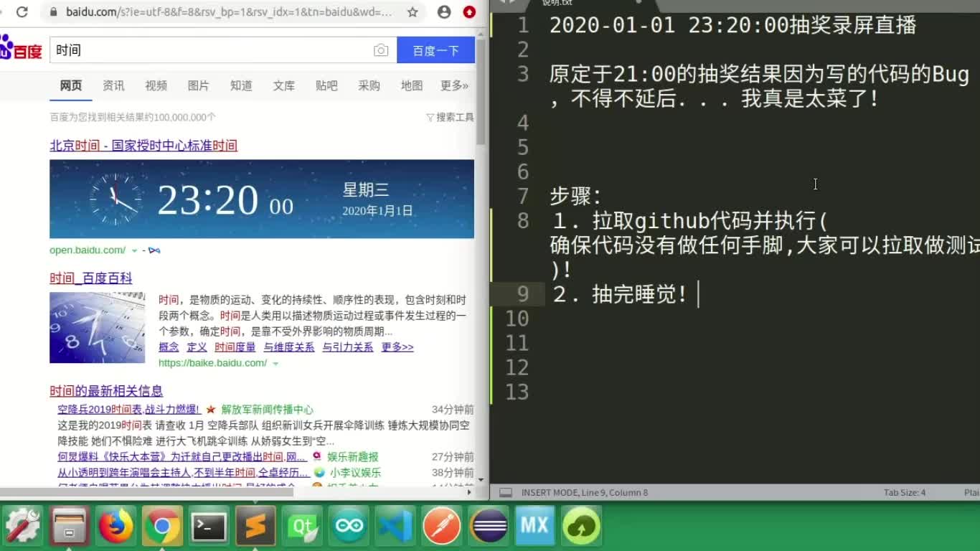Launch Postman from the dock

pyautogui.click(x=442, y=526)
